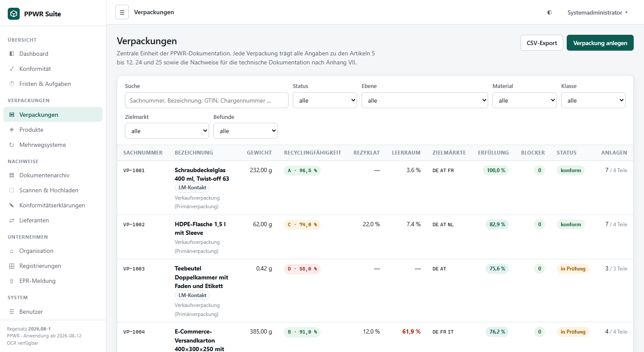Click the Konformität checkmark icon
644x352 pixels.
point(12,69)
